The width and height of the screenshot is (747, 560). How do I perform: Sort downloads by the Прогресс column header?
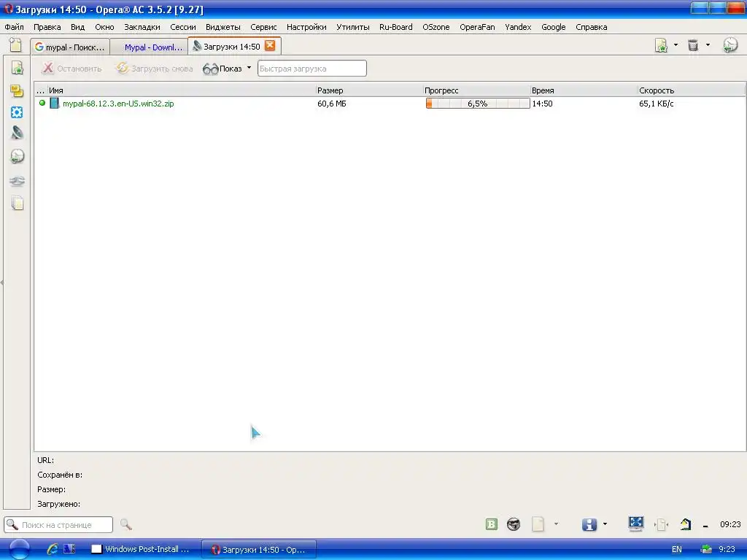[476, 90]
